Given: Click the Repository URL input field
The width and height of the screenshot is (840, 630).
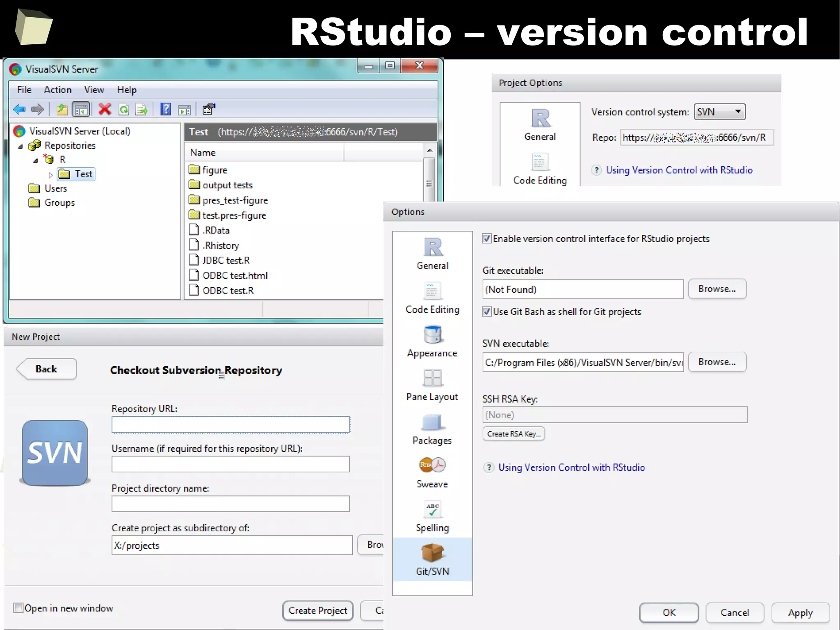Looking at the screenshot, I should coord(231,424).
